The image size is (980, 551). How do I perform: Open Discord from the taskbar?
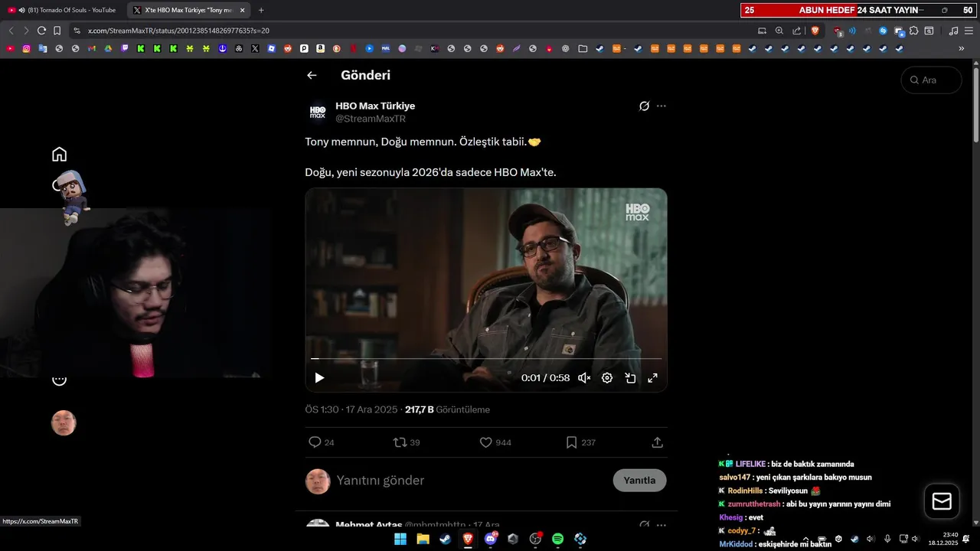(x=491, y=539)
